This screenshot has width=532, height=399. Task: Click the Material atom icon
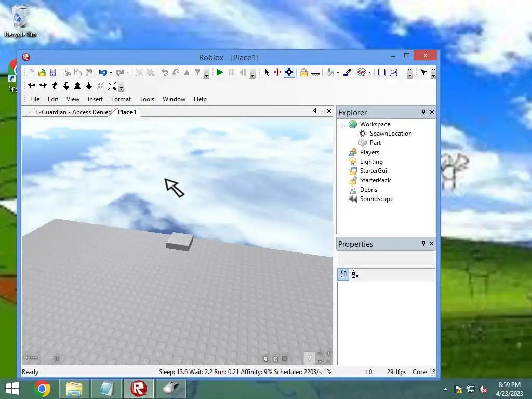[362, 72]
